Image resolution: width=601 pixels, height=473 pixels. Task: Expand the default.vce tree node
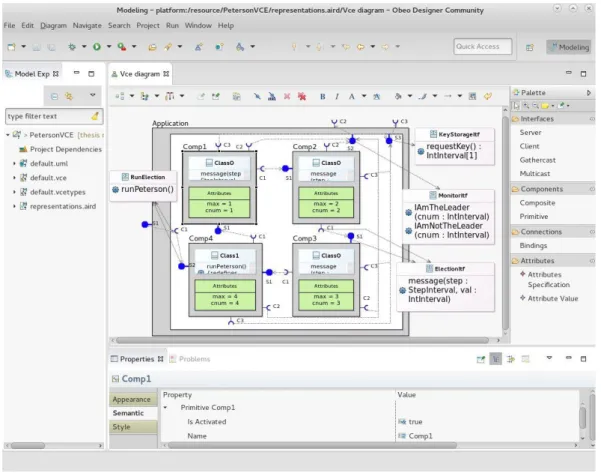point(14,178)
